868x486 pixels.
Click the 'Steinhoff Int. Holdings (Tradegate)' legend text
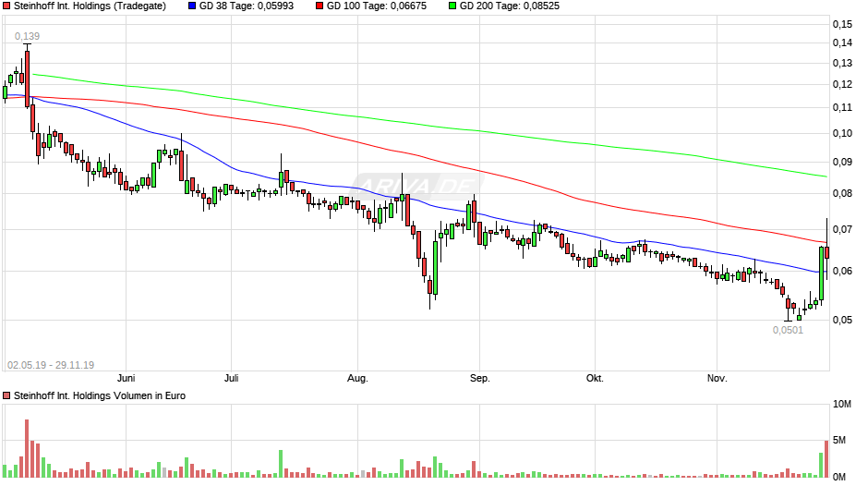[90, 6]
